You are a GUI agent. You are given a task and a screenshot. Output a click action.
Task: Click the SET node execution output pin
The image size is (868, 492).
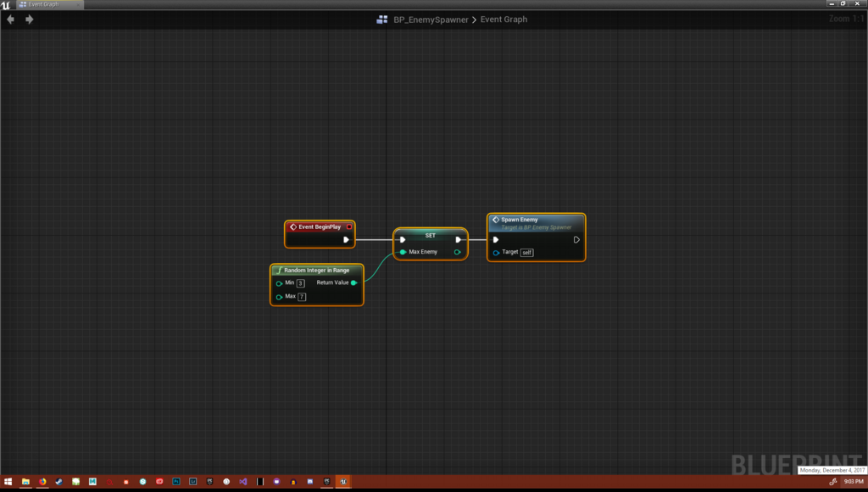tap(458, 240)
